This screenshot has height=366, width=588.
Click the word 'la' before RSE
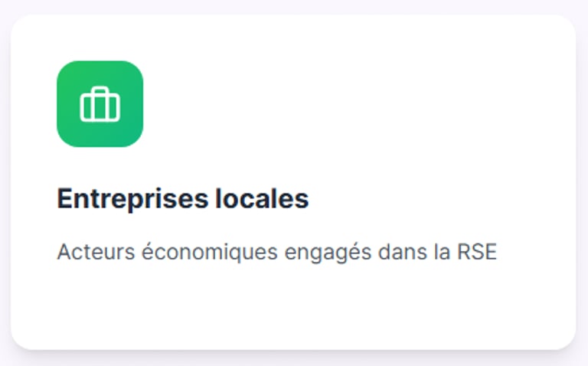(442, 253)
